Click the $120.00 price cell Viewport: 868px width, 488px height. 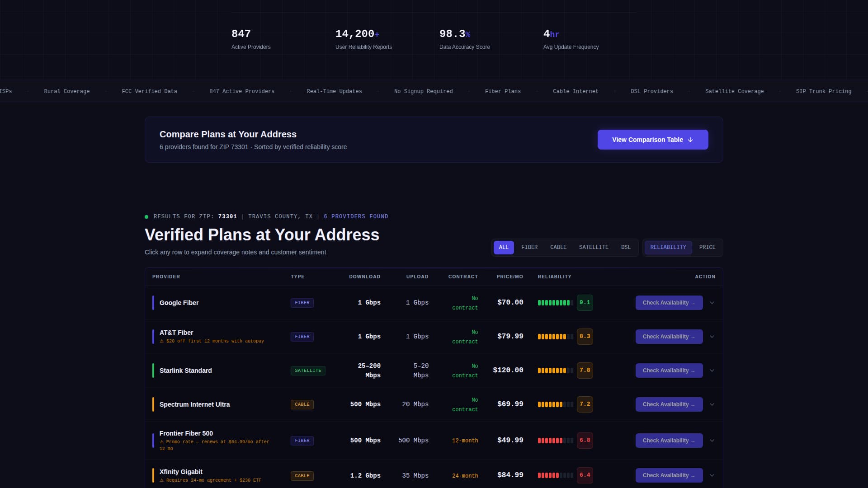click(x=508, y=370)
